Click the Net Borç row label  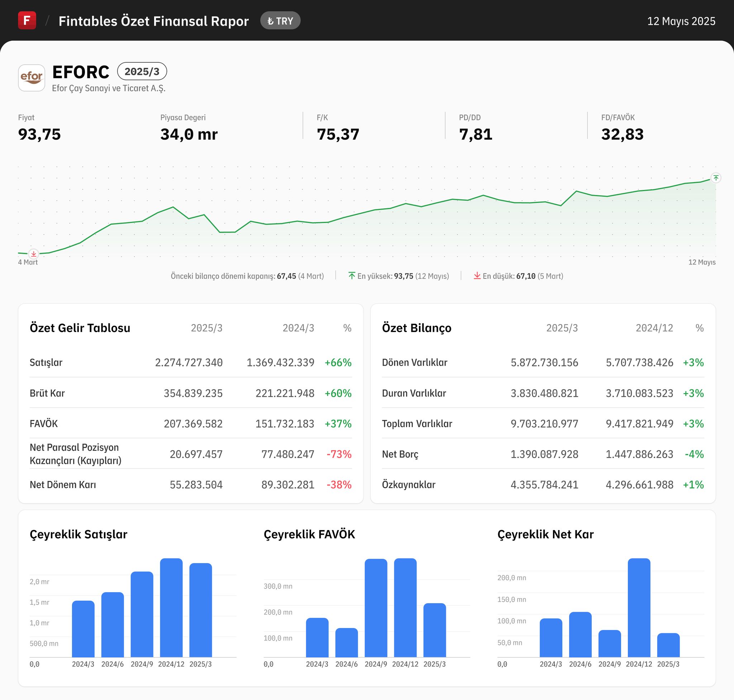pyautogui.click(x=400, y=454)
